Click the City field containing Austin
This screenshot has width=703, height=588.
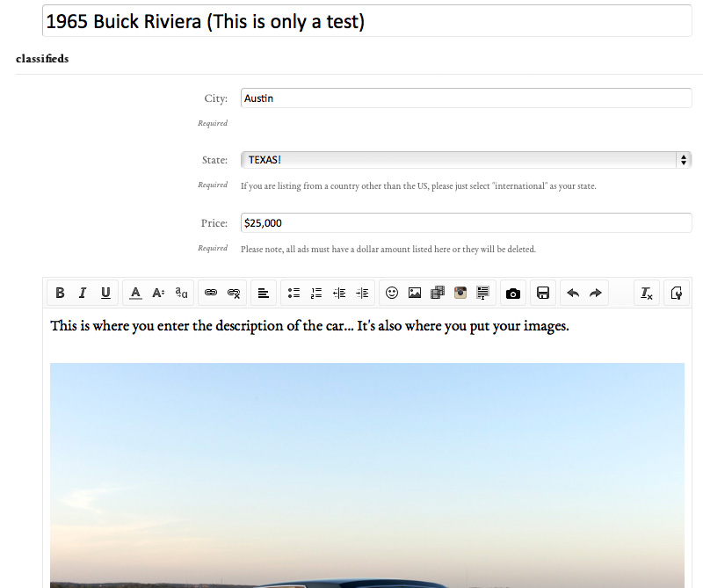point(467,98)
